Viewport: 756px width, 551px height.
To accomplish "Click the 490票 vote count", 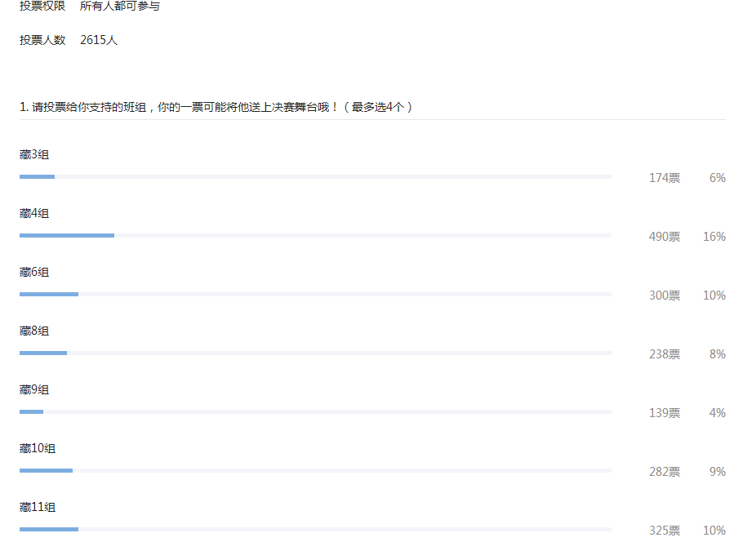I will pos(664,237).
